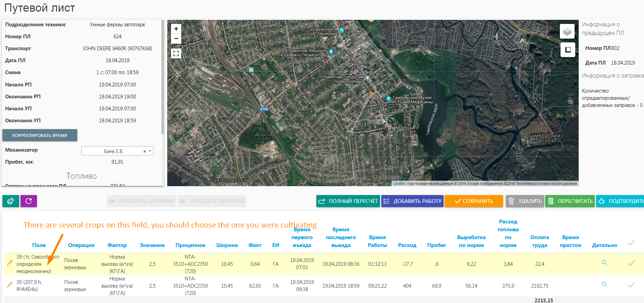
Task: Sort by Операция column header
Action: coord(81,245)
